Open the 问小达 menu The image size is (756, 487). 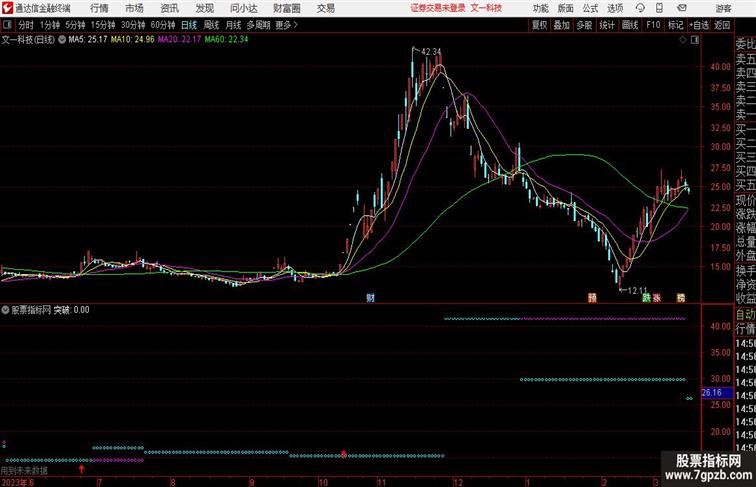pos(244,8)
